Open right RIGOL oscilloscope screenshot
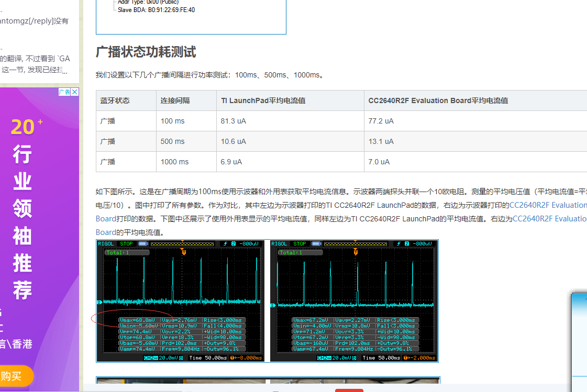The height and width of the screenshot is (392, 587). 354,301
